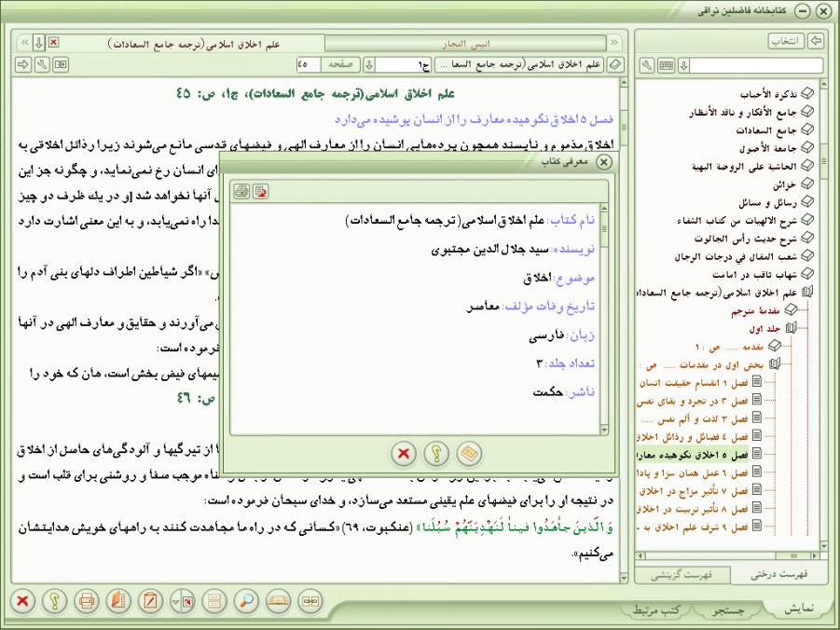
Task: Click the wrench settings icon in sidebar
Action: (647, 66)
